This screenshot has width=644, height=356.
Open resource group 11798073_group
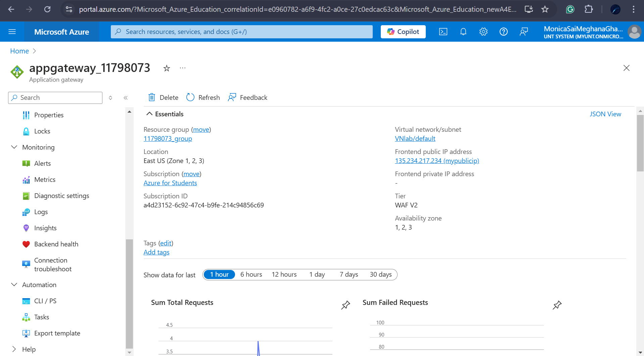(x=168, y=139)
